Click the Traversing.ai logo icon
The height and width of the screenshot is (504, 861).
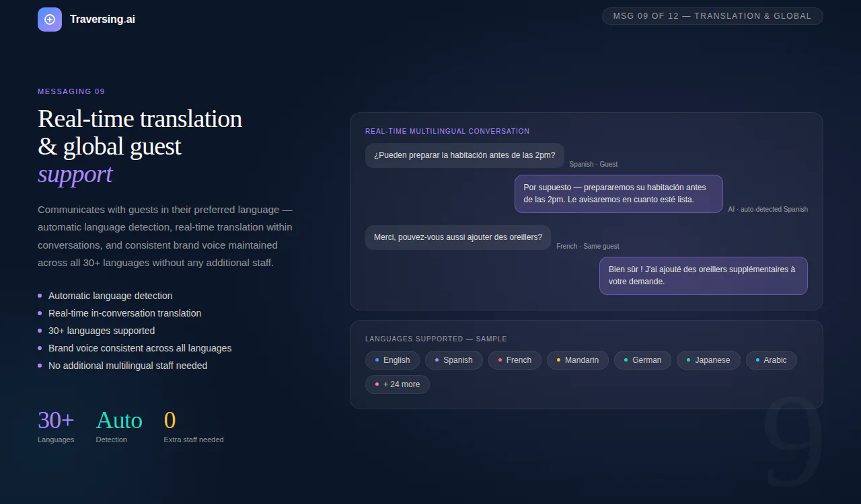point(50,19)
